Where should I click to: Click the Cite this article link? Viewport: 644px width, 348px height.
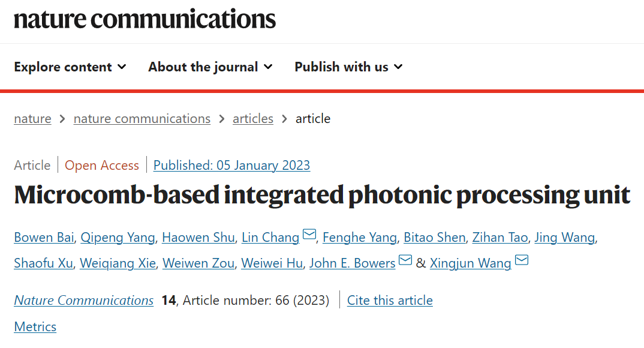click(x=390, y=300)
